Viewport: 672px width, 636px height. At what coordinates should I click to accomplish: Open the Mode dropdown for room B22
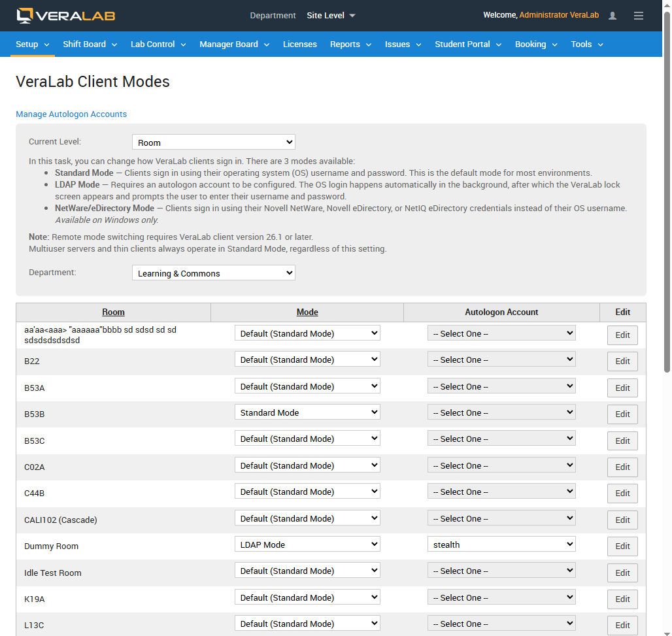coord(307,360)
